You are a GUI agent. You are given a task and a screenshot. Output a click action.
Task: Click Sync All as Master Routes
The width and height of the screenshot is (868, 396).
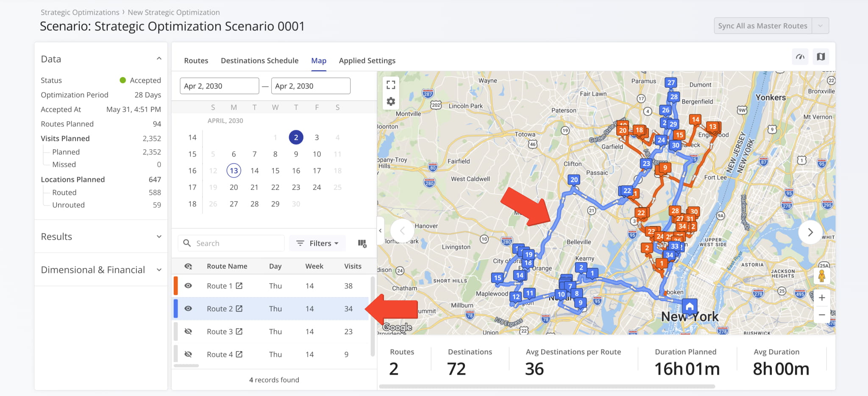point(762,26)
